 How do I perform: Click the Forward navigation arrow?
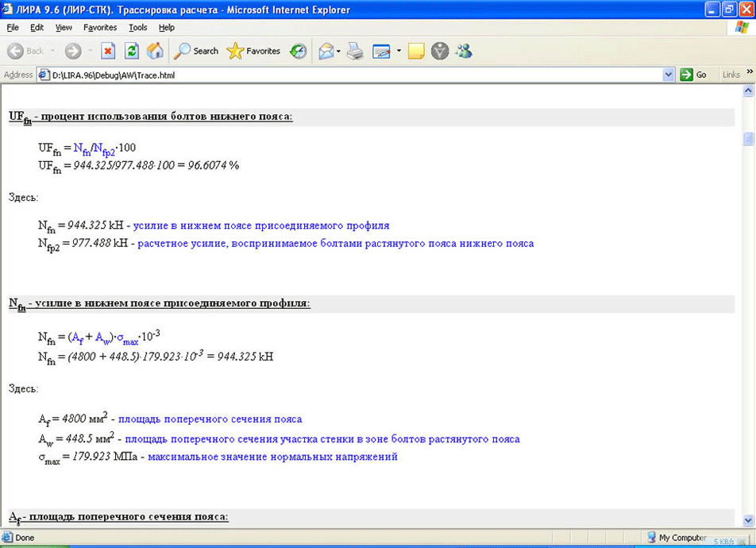coord(73,51)
